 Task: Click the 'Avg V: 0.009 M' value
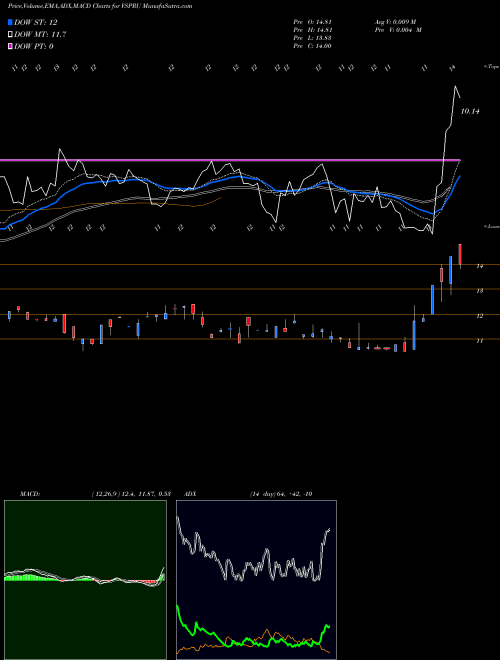click(395, 22)
